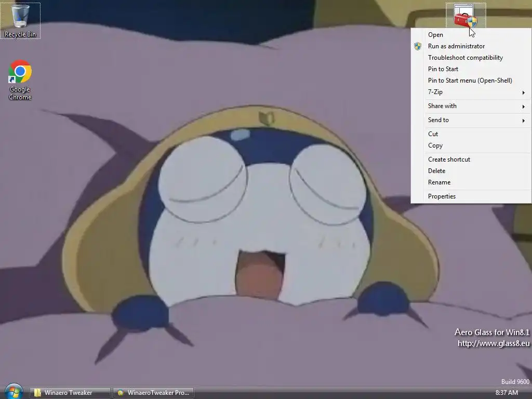Click Pin to Start

(x=471, y=69)
